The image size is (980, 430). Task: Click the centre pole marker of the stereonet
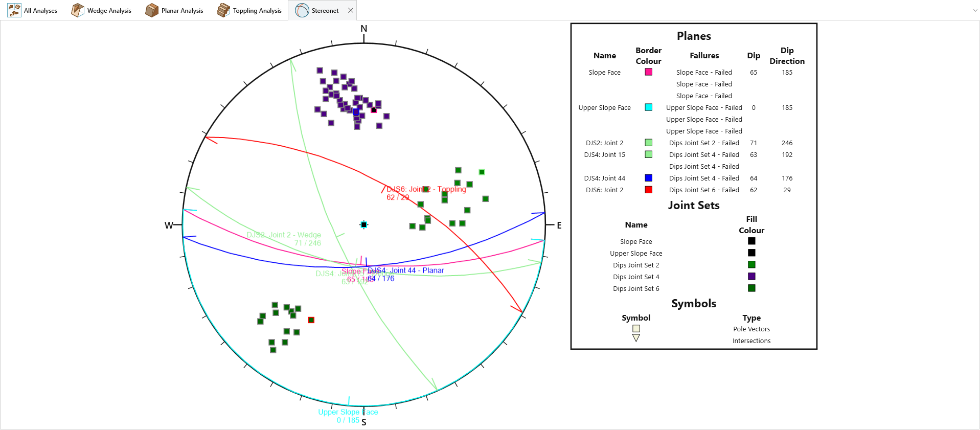tap(364, 224)
